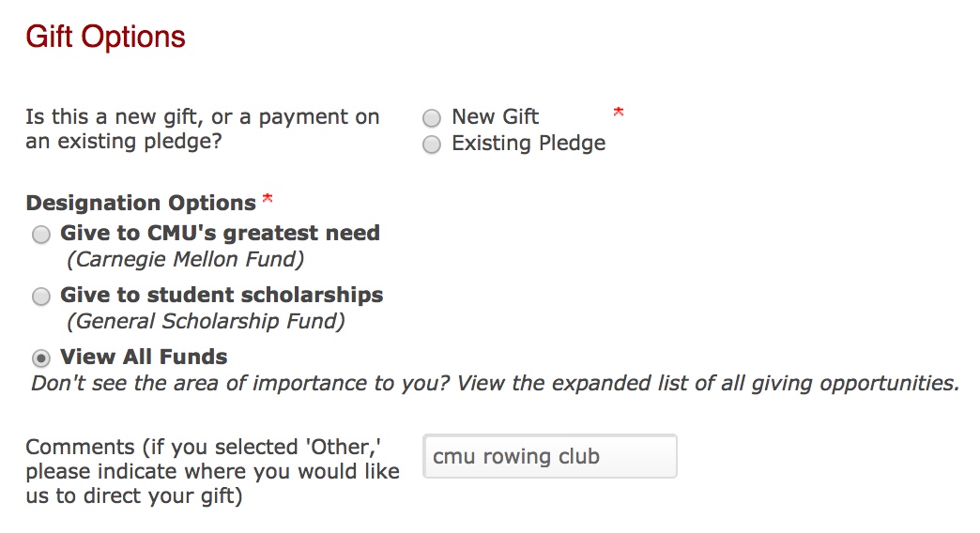Select the New Gift radio button
This screenshot has width=980, height=533.
(x=432, y=118)
